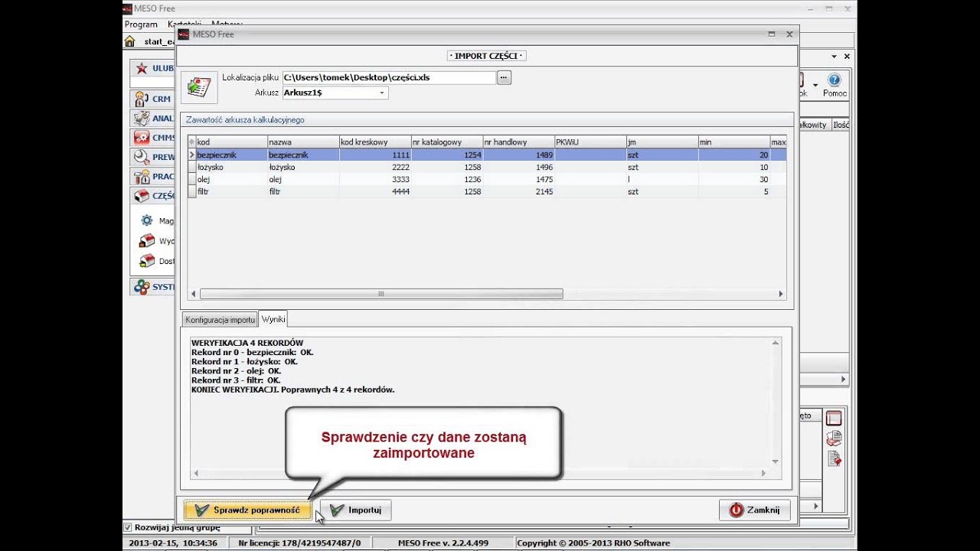The width and height of the screenshot is (980, 551).
Task: Click the home icon on start tab
Action: tap(129, 41)
